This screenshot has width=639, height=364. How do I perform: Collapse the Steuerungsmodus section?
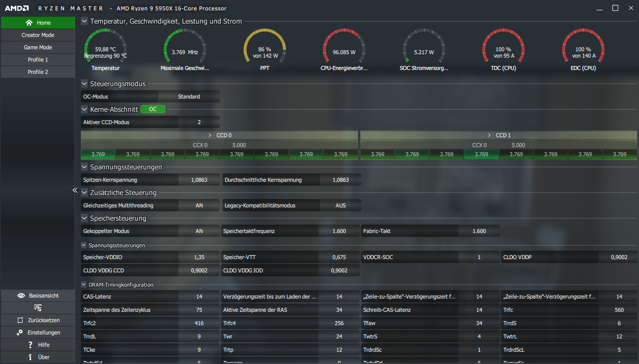pyautogui.click(x=84, y=84)
